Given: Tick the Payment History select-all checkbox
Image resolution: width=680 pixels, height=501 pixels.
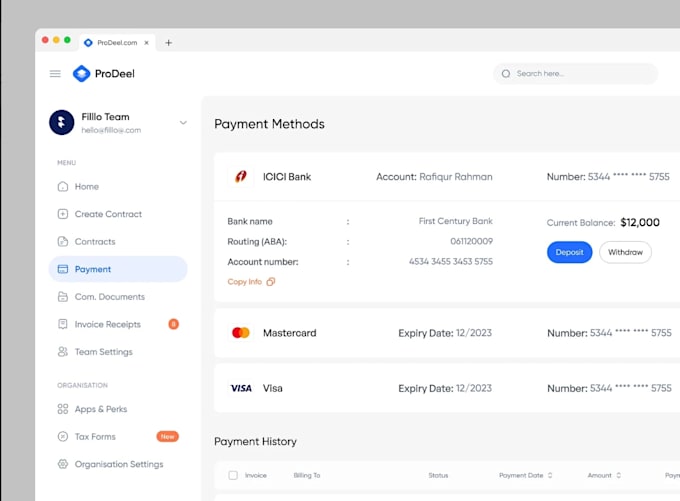Looking at the screenshot, I should [x=233, y=475].
